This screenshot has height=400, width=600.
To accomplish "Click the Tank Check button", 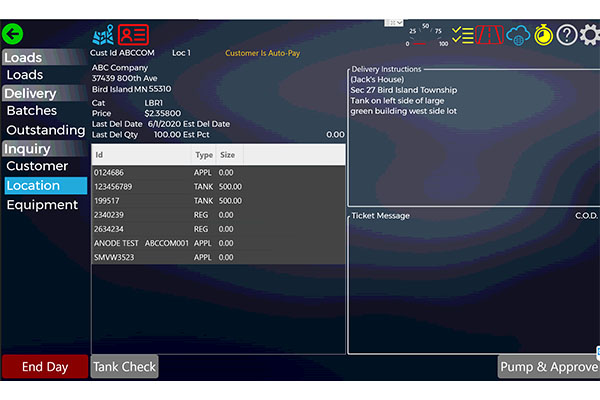I will point(125,367).
